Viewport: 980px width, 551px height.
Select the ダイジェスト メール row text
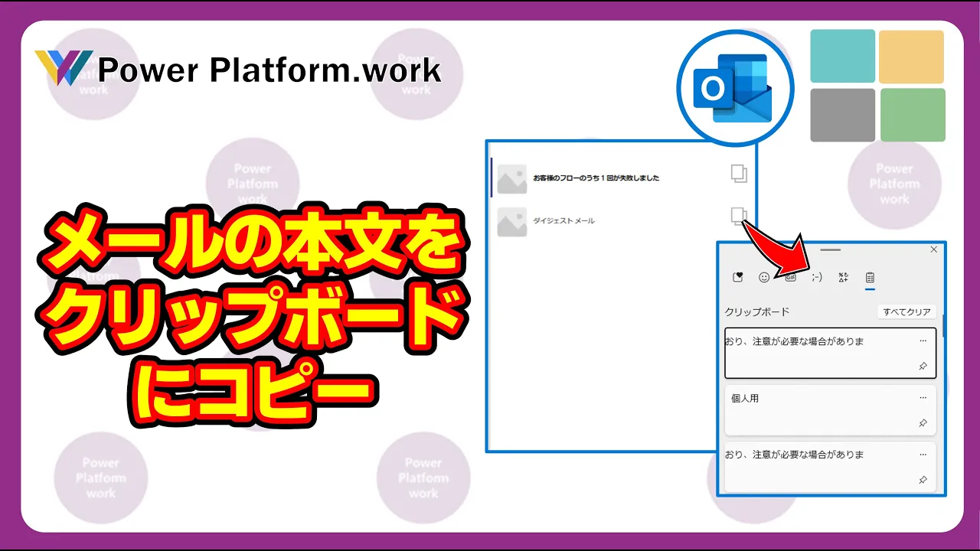[x=564, y=221]
